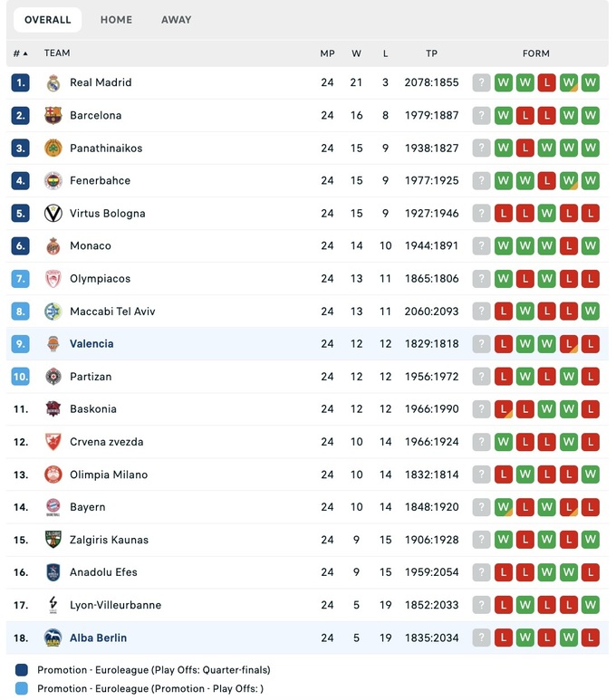
Task: Click the Barcelona team logo
Action: point(53,115)
